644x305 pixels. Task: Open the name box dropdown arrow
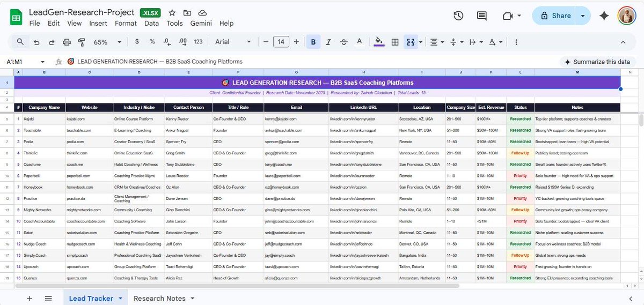coord(42,62)
